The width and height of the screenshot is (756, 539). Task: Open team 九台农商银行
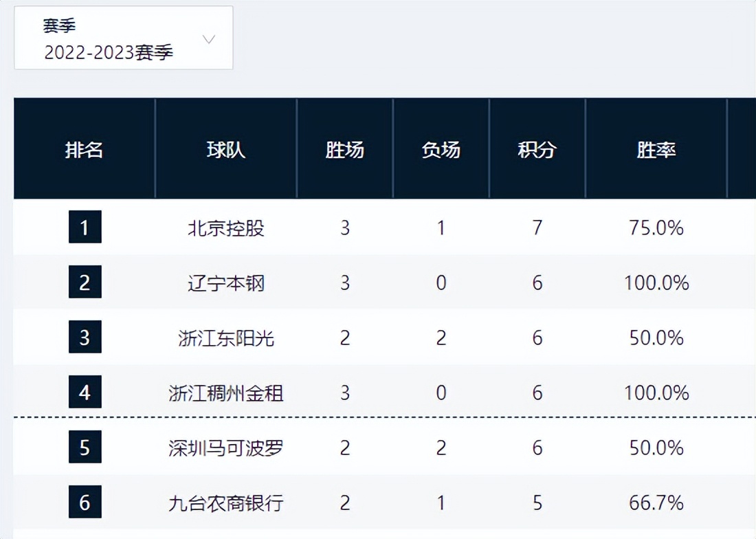pyautogui.click(x=226, y=503)
